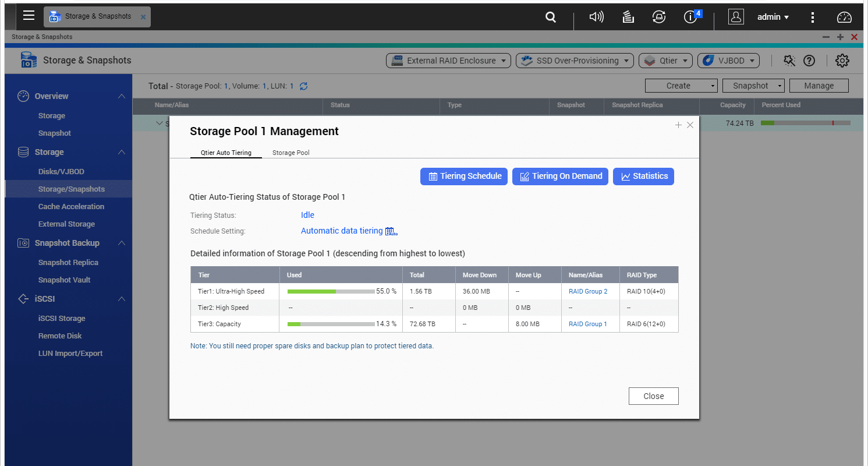Open External RAID Enclosure dropdown
Viewport: 868px width, 466px height.
[x=448, y=61]
